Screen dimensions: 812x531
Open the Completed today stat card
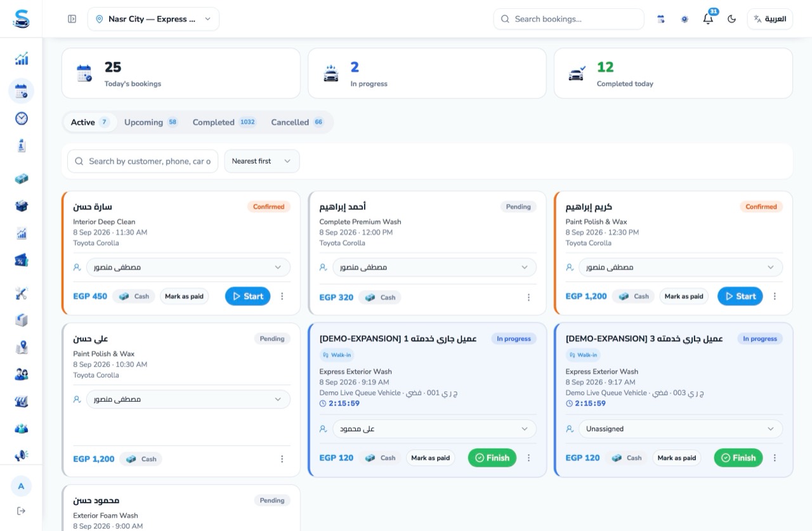click(x=673, y=74)
